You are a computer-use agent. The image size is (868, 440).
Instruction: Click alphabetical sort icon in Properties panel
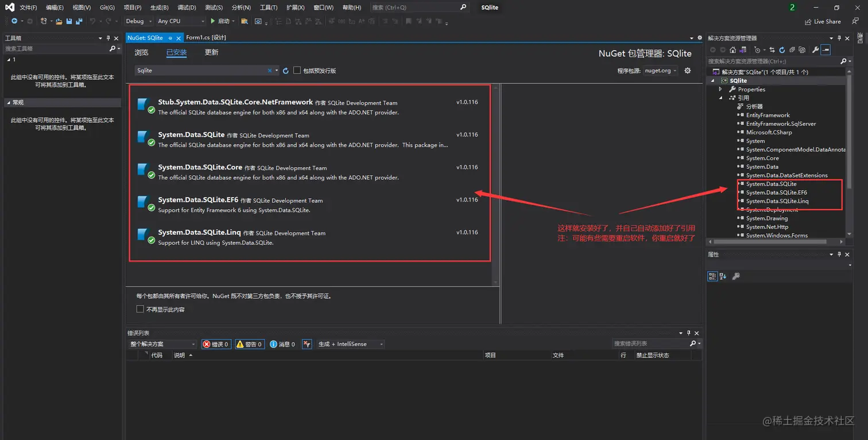click(723, 276)
